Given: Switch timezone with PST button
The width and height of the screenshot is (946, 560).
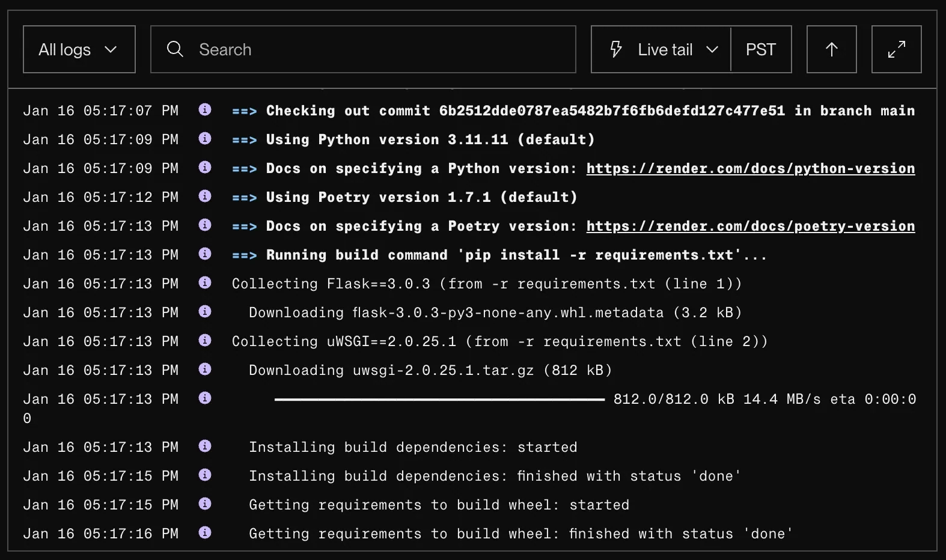Looking at the screenshot, I should pyautogui.click(x=761, y=49).
